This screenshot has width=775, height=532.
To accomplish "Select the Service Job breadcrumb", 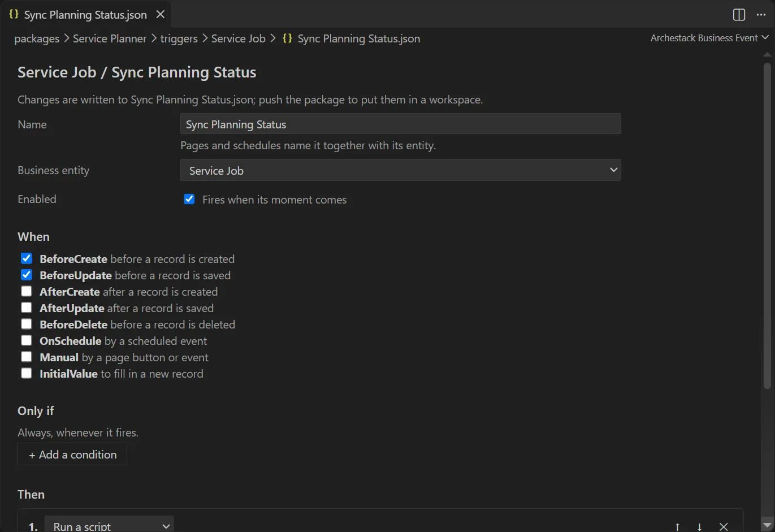I will [238, 38].
